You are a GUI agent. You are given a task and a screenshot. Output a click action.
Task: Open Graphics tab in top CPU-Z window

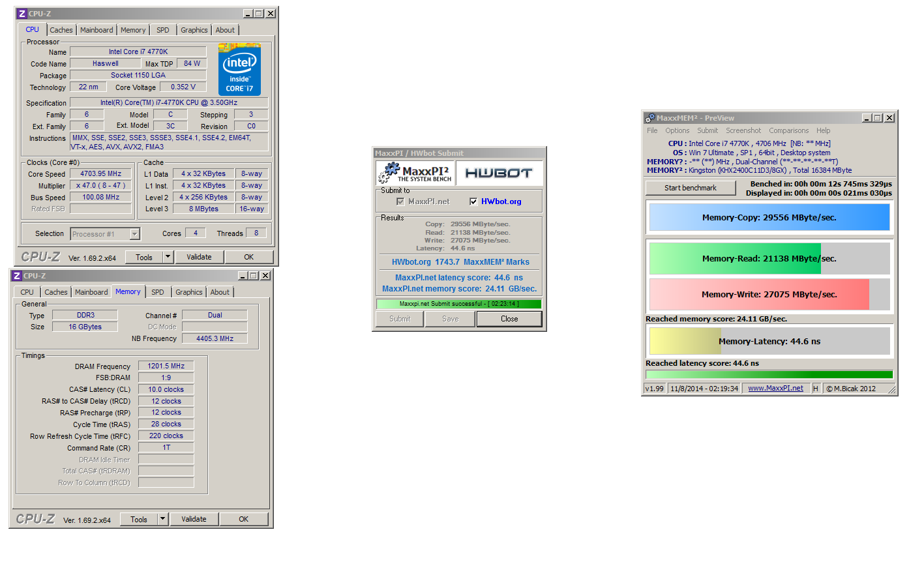tap(194, 30)
